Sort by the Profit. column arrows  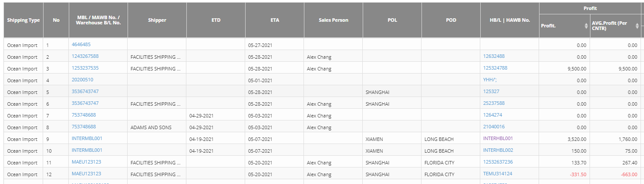tap(586, 26)
